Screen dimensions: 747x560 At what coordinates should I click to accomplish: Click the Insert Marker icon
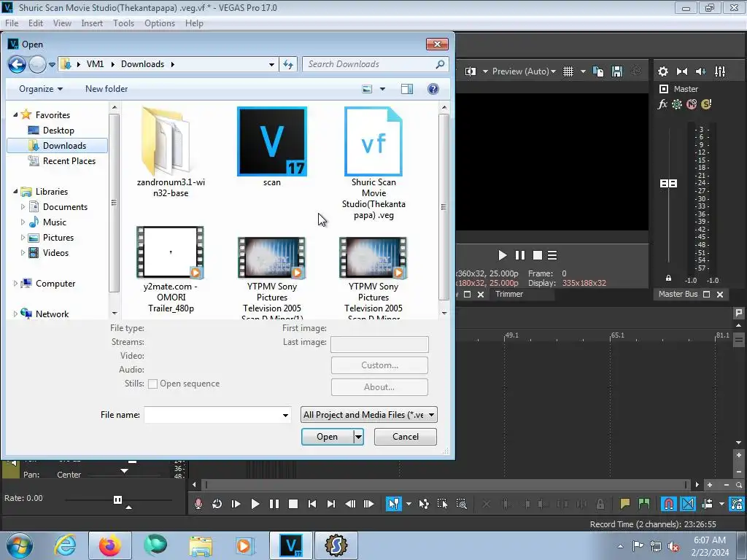(624, 504)
